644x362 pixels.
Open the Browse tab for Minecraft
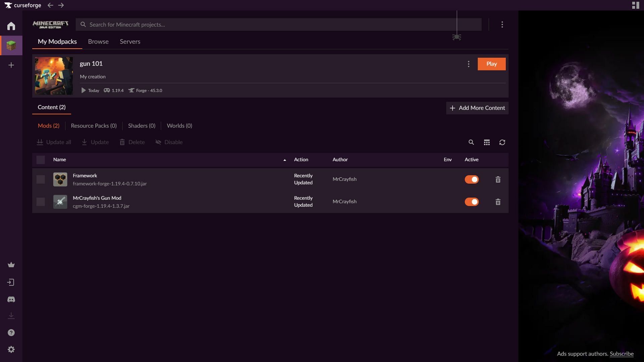pyautogui.click(x=98, y=42)
